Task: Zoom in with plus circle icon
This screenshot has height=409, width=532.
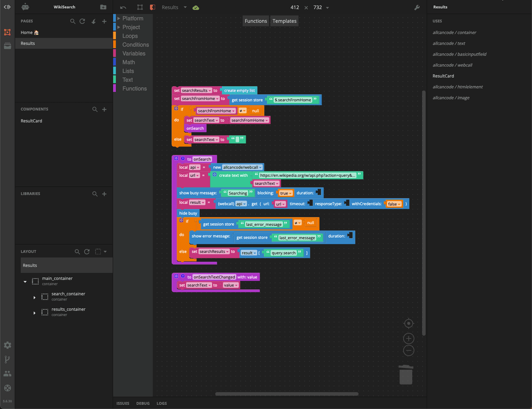Action: pos(408,338)
